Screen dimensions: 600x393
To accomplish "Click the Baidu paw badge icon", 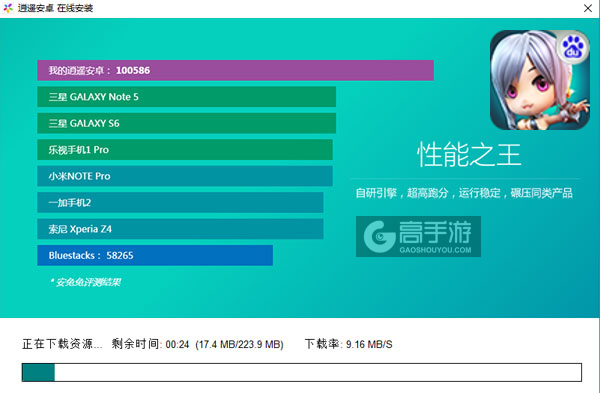I will (x=573, y=47).
